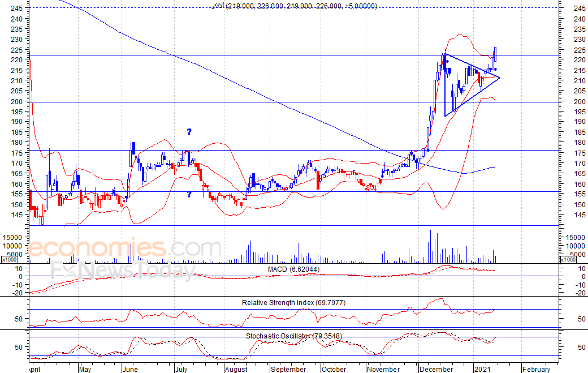The width and height of the screenshot is (588, 373).
Task: Click 10 on the left MACD axis
Action: (x=18, y=268)
